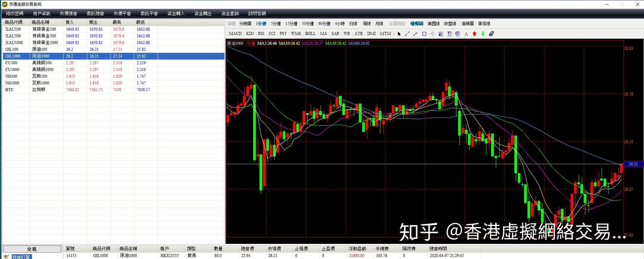Show the KDJ indicator
Screen dimensions: 644x259
250,33
